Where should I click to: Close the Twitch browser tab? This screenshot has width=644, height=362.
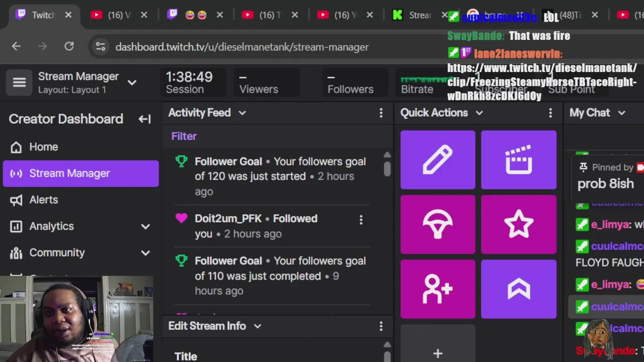[x=68, y=15]
